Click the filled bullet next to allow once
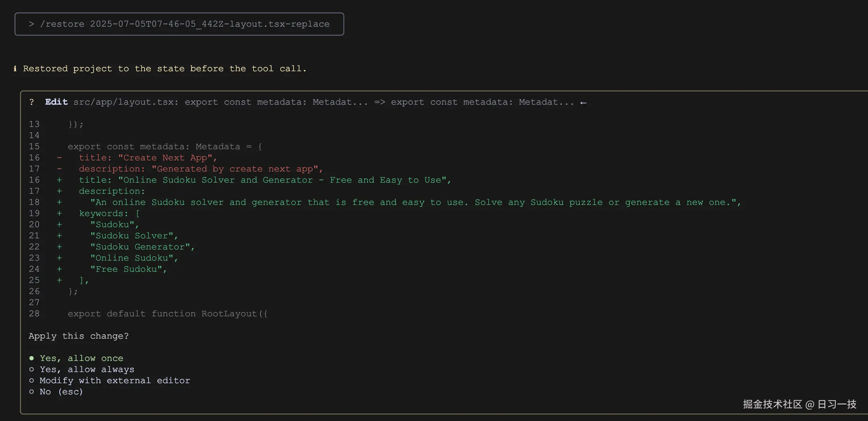868x421 pixels. tap(31, 358)
